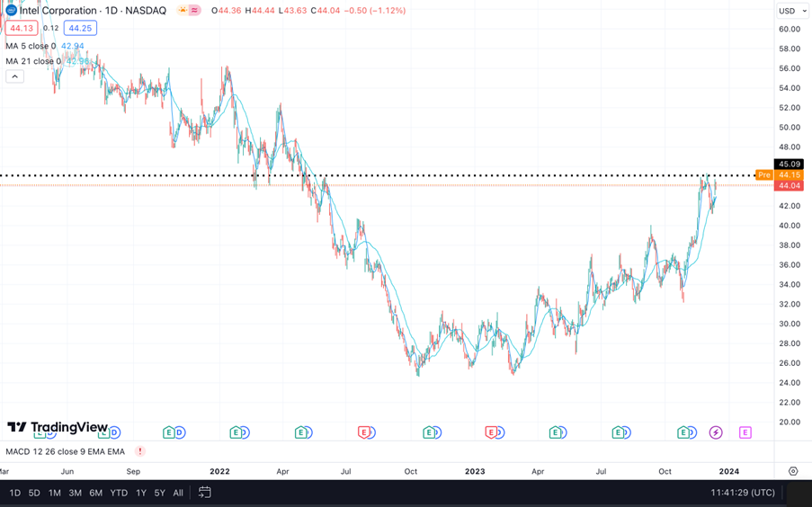This screenshot has height=507, width=812.
Task: Click the green earnings marker near October 2023
Action: click(x=683, y=432)
